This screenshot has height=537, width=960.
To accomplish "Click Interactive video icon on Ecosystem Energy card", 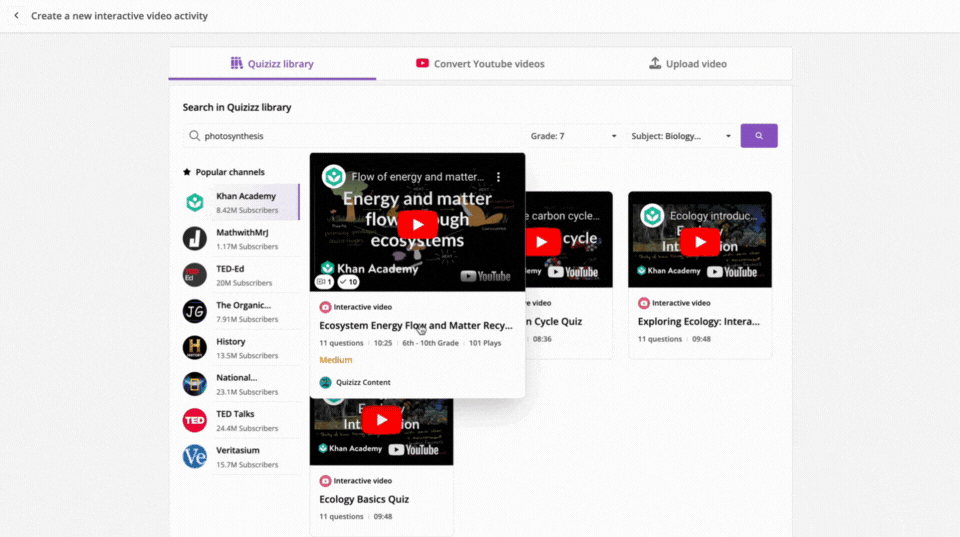I will [325, 307].
